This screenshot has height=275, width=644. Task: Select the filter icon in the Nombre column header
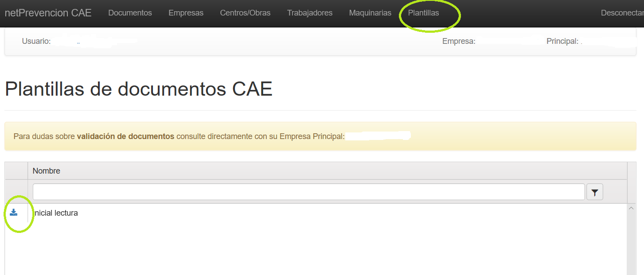[x=594, y=191]
